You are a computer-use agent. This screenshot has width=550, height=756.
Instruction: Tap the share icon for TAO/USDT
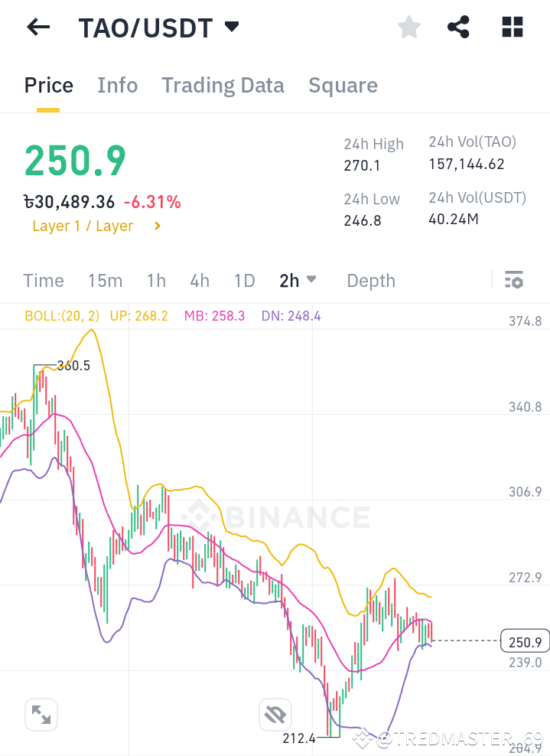point(458,27)
